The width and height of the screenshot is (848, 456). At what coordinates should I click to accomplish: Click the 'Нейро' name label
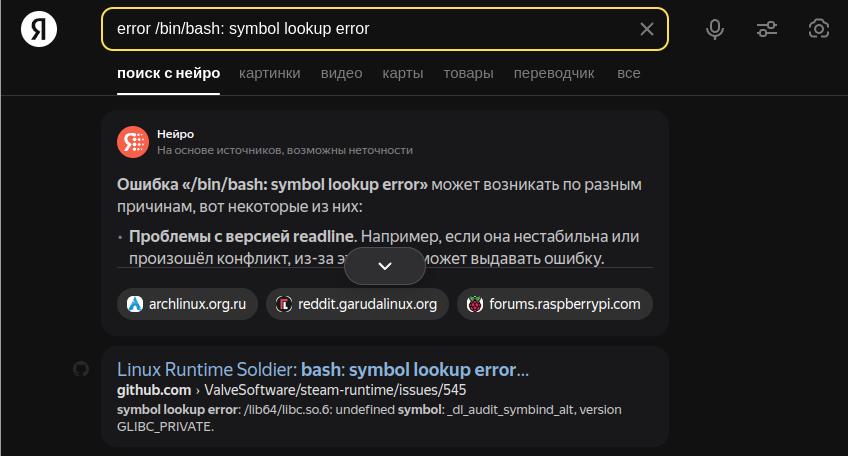tap(175, 134)
